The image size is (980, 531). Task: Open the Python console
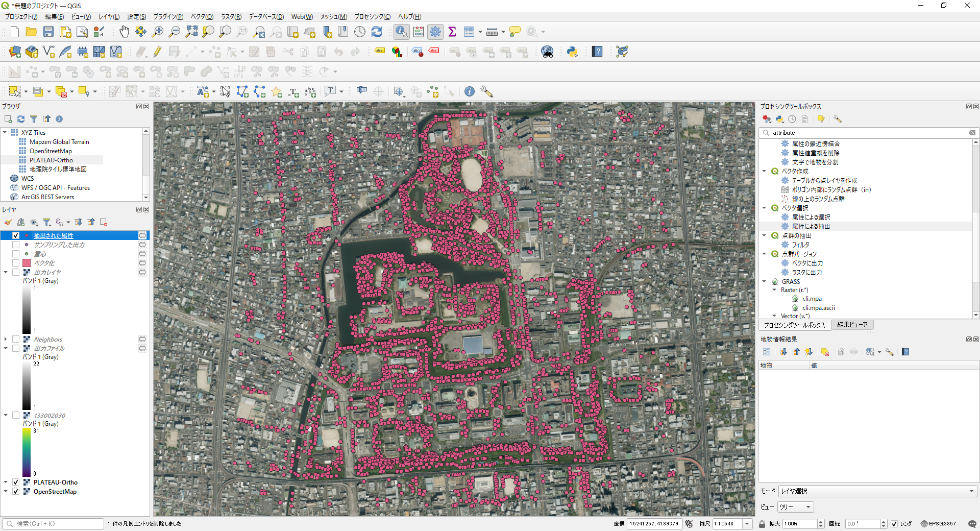[x=572, y=52]
